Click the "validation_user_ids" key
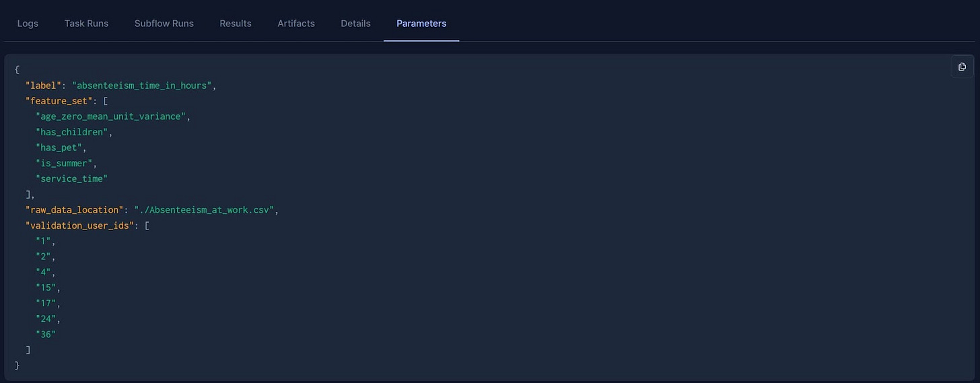The height and width of the screenshot is (383, 980). [79, 225]
